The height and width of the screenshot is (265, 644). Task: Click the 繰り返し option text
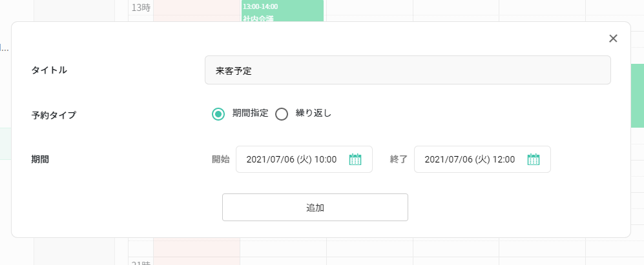point(313,113)
